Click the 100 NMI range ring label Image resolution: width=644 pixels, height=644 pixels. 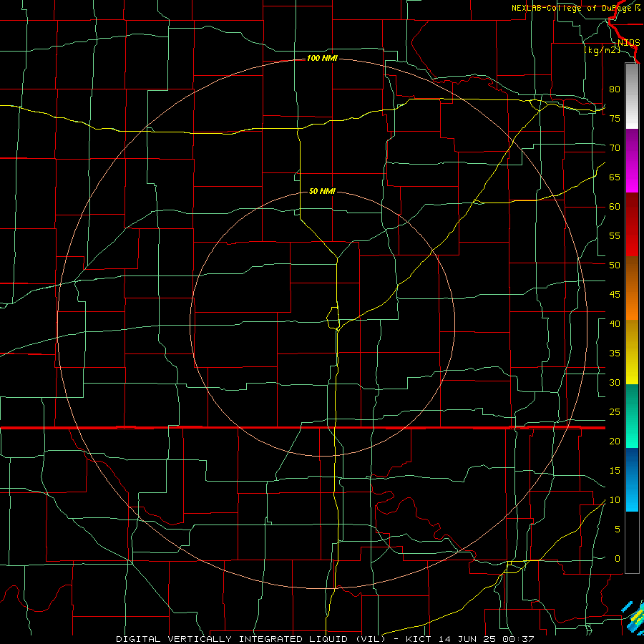click(322, 59)
